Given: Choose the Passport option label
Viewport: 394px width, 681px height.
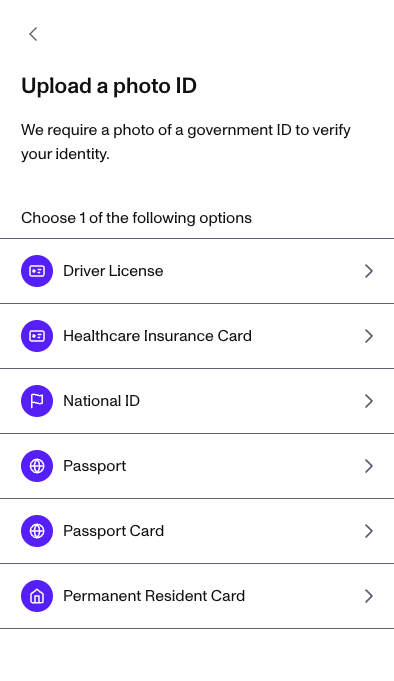Looking at the screenshot, I should pyautogui.click(x=95, y=466).
